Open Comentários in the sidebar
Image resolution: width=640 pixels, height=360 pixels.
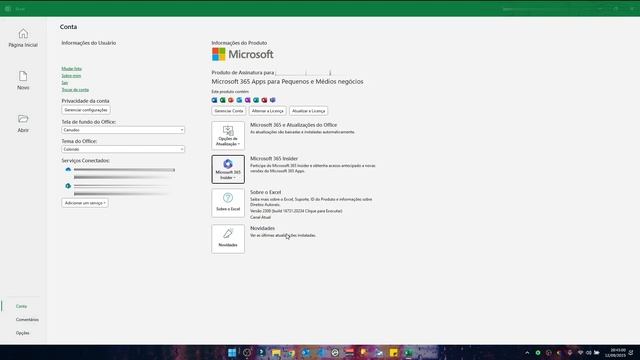point(27,320)
